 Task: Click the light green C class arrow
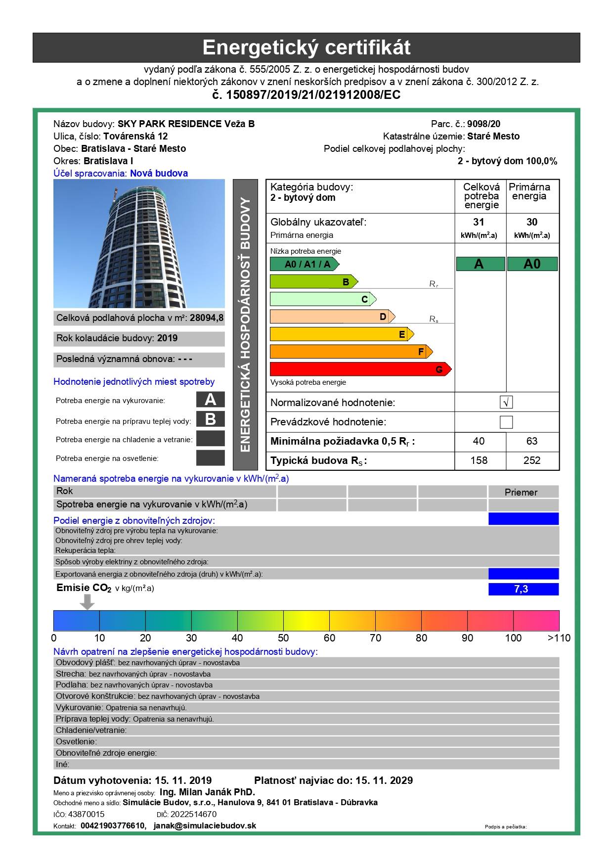click(323, 299)
